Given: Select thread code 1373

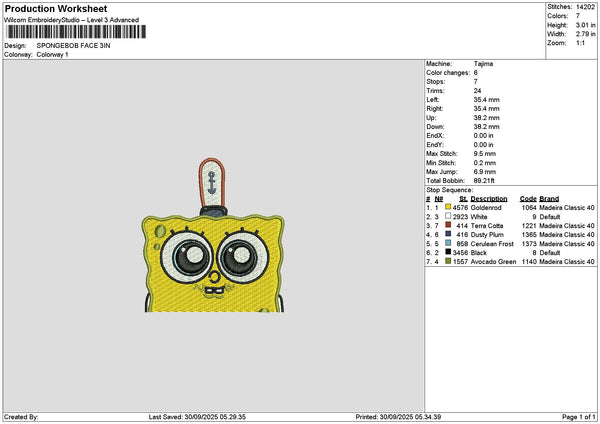Looking at the screenshot, I should [x=529, y=244].
